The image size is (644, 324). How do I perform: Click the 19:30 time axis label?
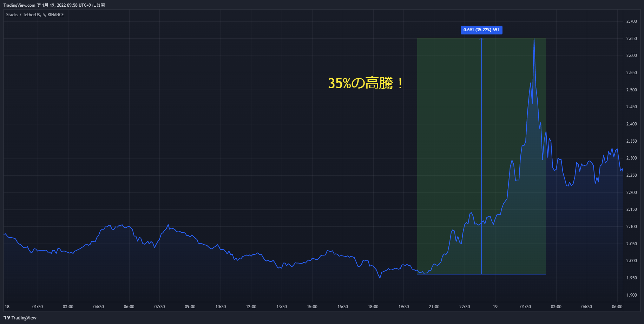point(404,307)
